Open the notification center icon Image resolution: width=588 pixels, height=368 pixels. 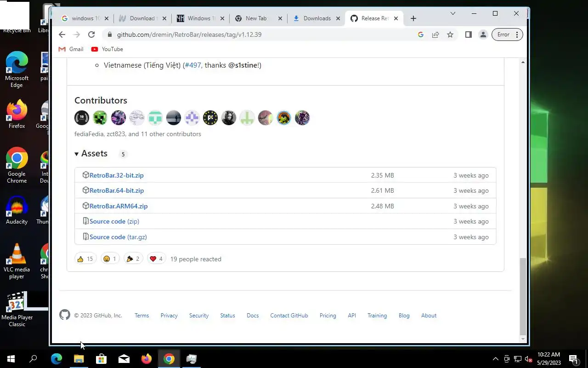573,359
